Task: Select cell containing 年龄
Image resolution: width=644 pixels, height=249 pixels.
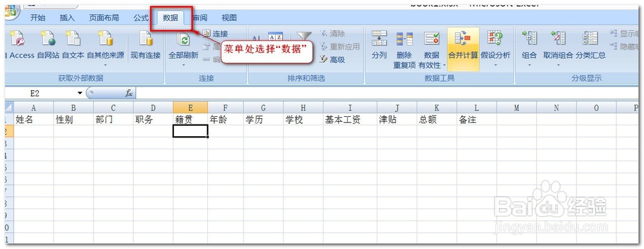Action: pos(225,120)
